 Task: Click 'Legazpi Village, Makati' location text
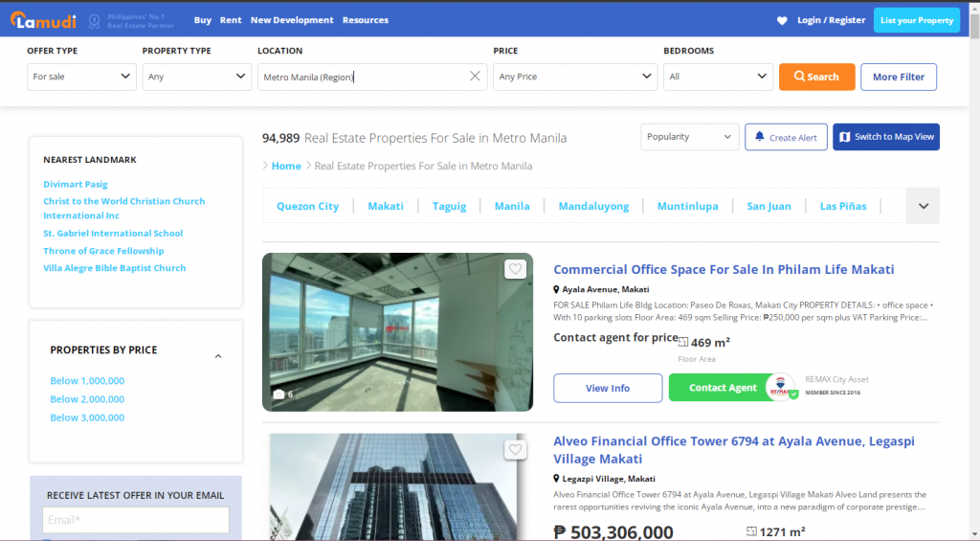click(608, 479)
